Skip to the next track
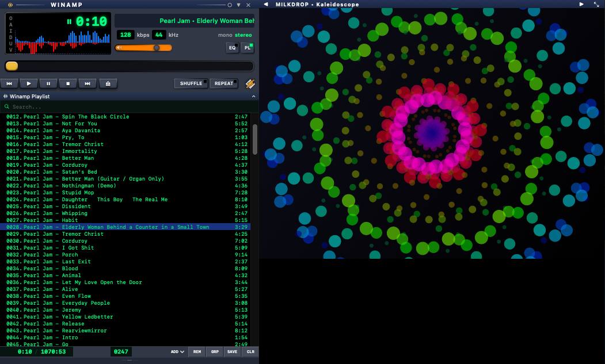Image resolution: width=605 pixels, height=364 pixels. (x=87, y=83)
